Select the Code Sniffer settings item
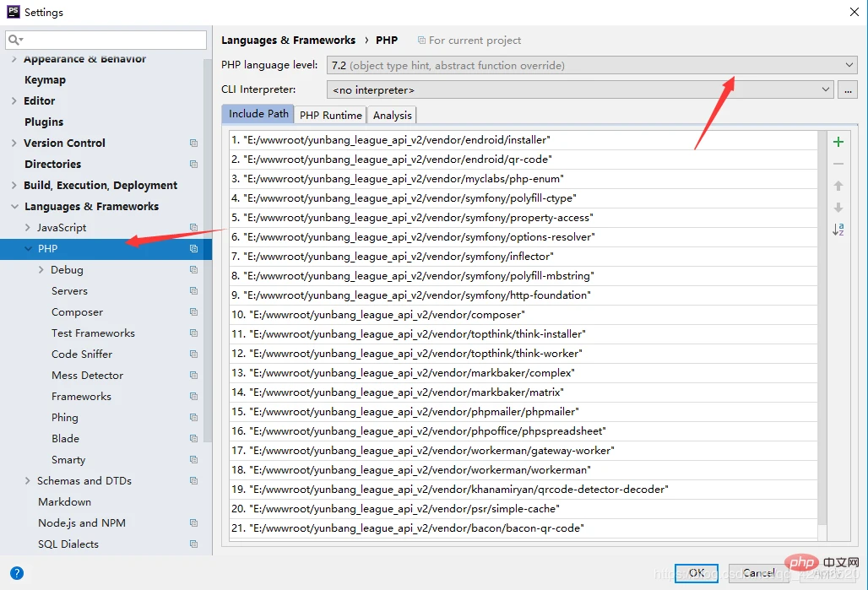 81,355
